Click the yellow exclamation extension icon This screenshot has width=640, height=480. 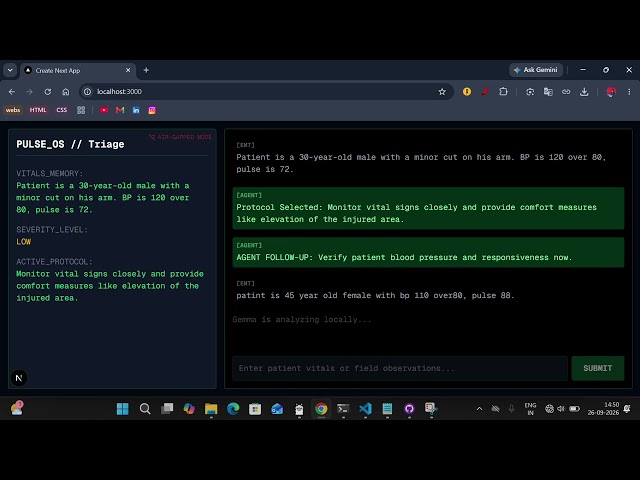467,92
